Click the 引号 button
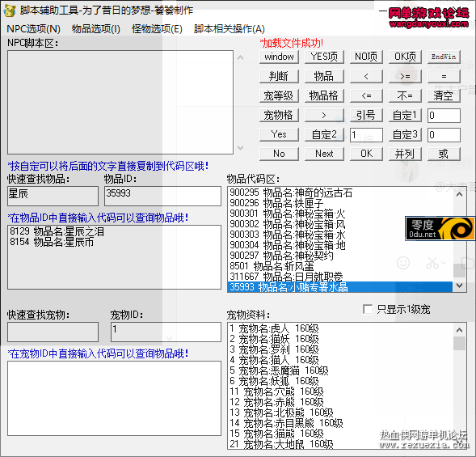This screenshot has width=476, height=457. point(366,115)
